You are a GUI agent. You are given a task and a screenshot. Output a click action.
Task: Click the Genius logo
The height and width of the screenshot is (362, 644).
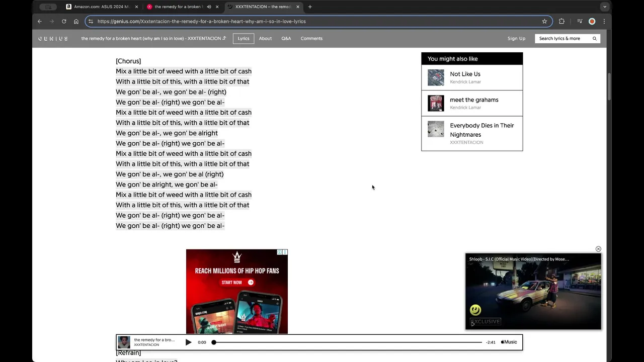click(x=53, y=38)
